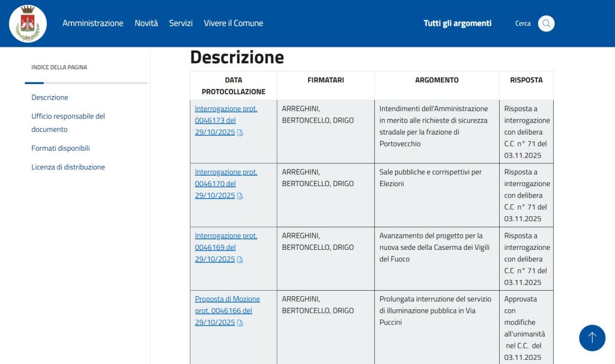The width and height of the screenshot is (615, 364).
Task: Click file icon beside prot. 0046173 link
Action: [x=240, y=133]
